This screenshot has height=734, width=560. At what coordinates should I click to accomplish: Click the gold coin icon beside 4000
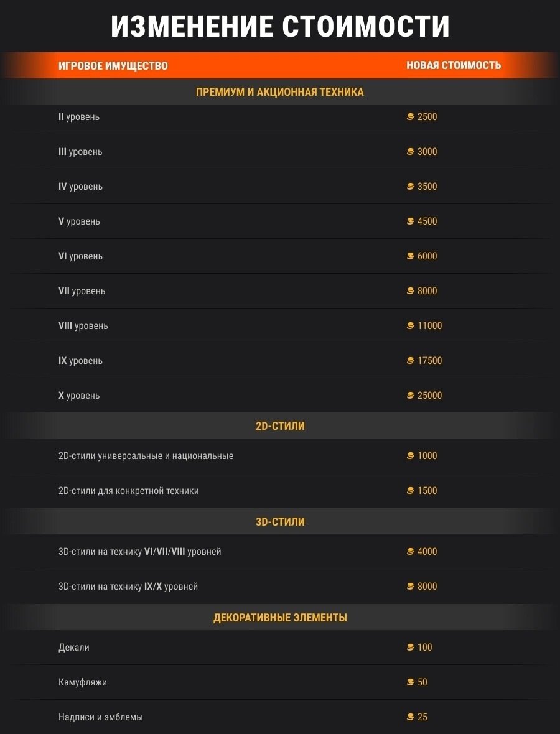(x=411, y=552)
